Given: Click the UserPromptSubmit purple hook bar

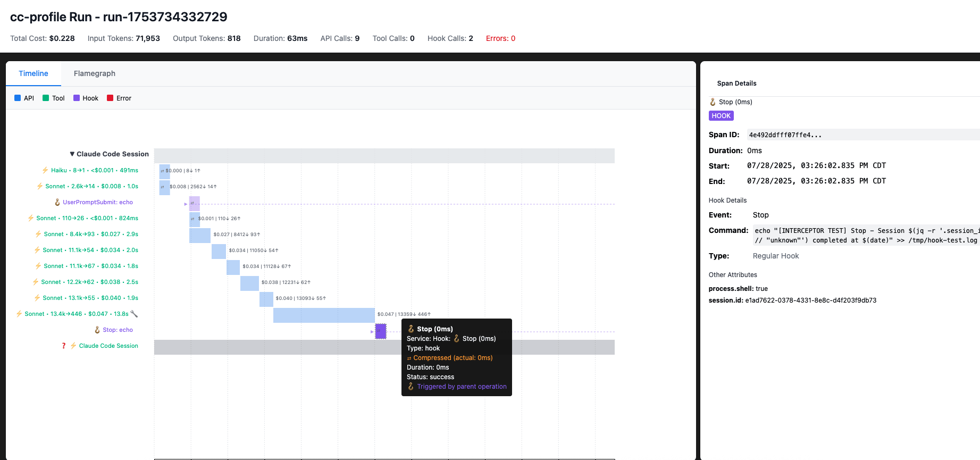Looking at the screenshot, I should click(x=195, y=203).
